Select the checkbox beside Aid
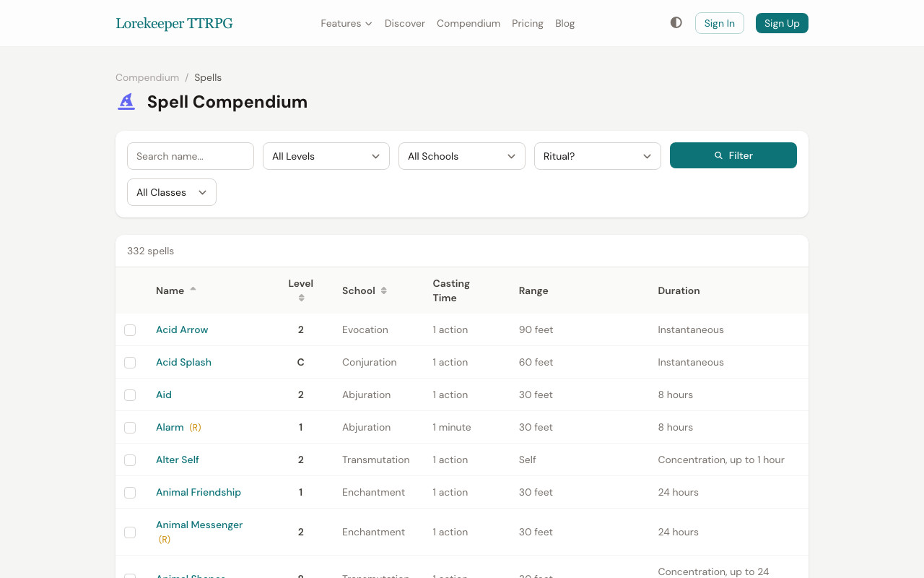This screenshot has height=578, width=924. pyautogui.click(x=130, y=394)
